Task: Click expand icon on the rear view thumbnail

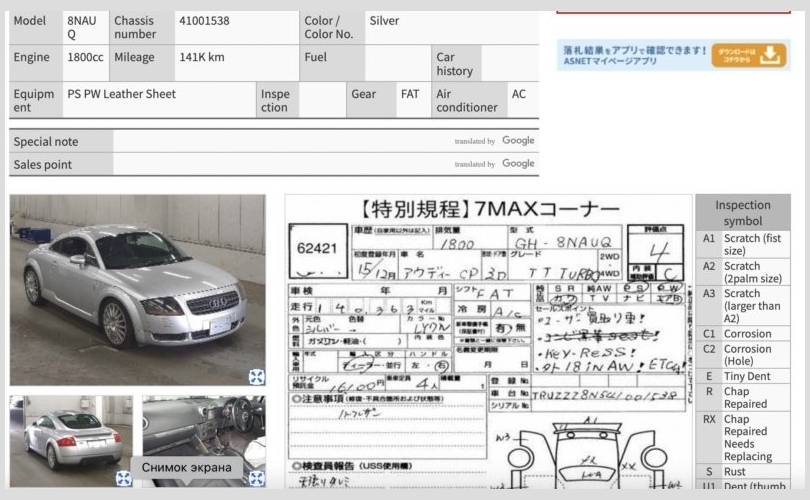Action: click(123, 478)
